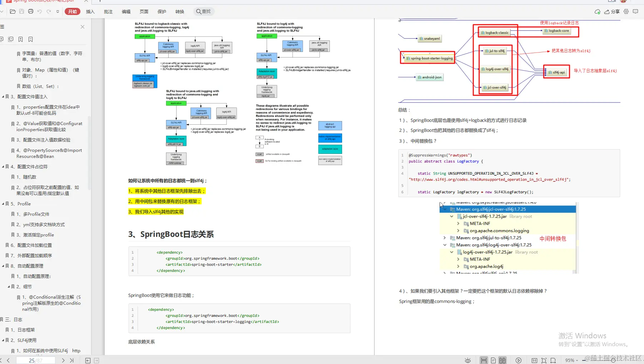Switch to the 批注 tab
This screenshot has width=644, height=364.
point(108,11)
